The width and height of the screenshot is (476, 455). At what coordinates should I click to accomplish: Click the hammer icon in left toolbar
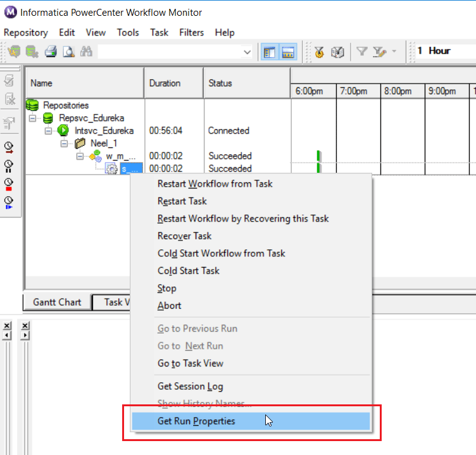(9, 123)
